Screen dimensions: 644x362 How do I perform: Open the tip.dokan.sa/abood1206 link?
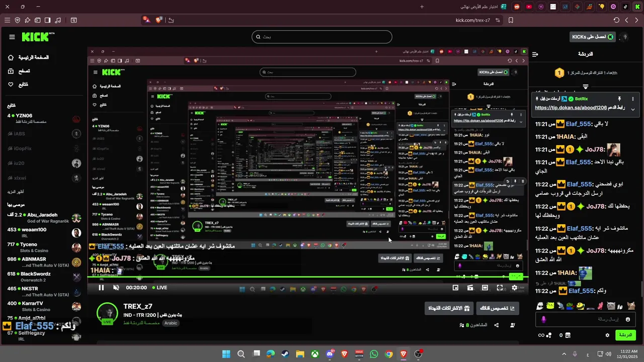pyautogui.click(x=571, y=108)
